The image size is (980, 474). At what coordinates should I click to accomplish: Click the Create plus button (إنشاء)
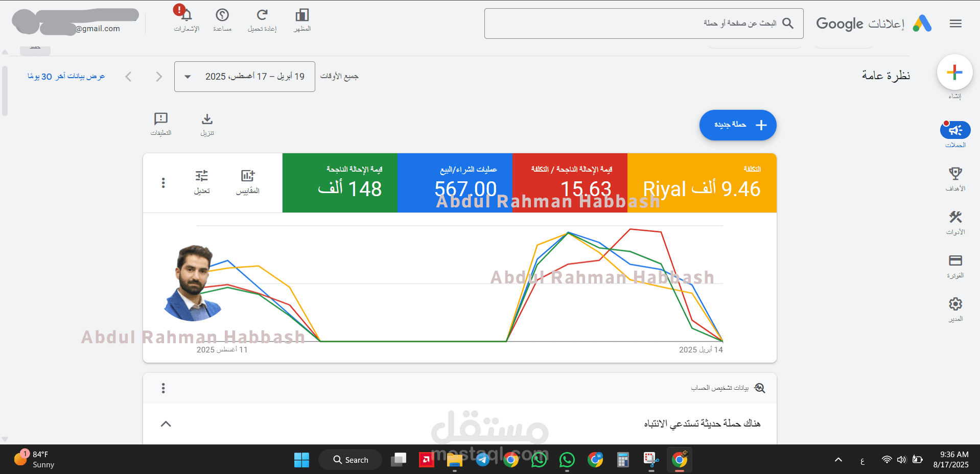pyautogui.click(x=954, y=72)
